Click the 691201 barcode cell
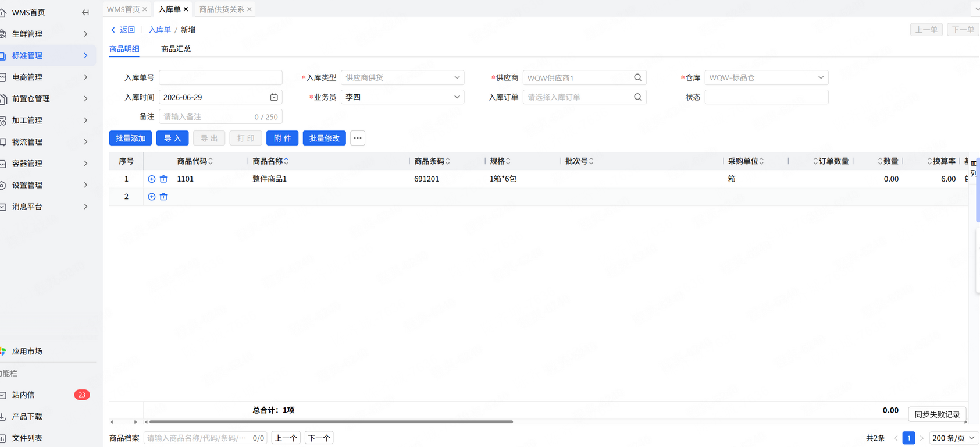 point(426,179)
